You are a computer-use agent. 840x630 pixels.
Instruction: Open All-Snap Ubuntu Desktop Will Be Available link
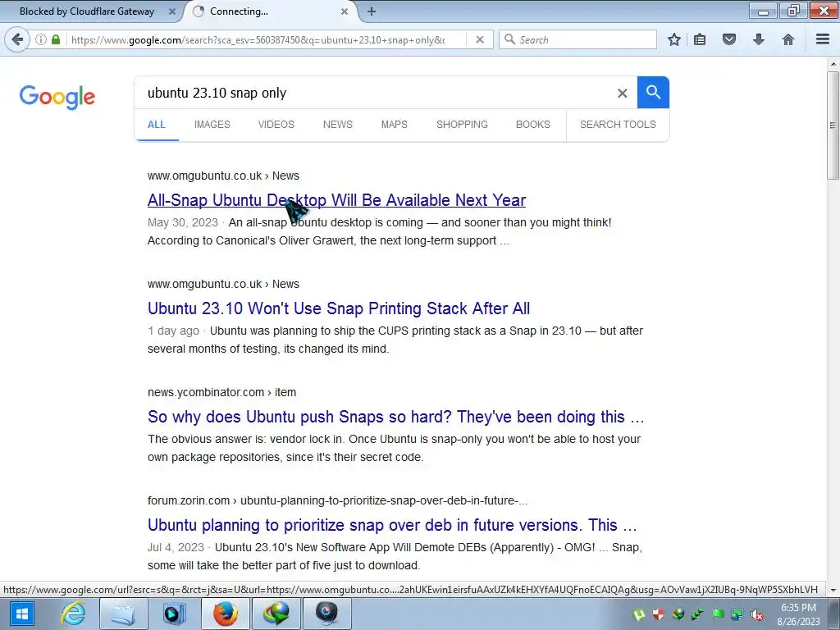pyautogui.click(x=336, y=200)
